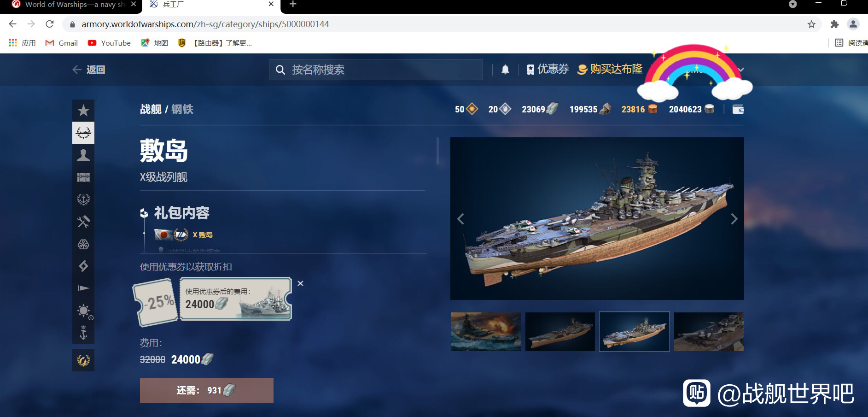Click the 还需: 931 steel button

coord(207,390)
